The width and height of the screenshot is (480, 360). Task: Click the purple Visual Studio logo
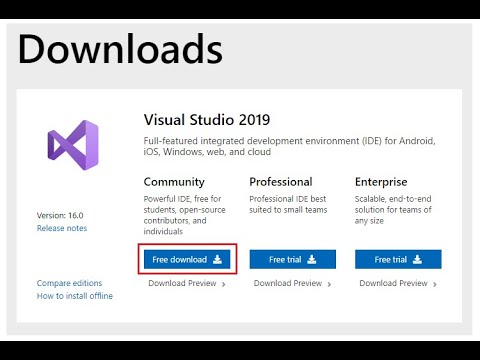coord(73,145)
